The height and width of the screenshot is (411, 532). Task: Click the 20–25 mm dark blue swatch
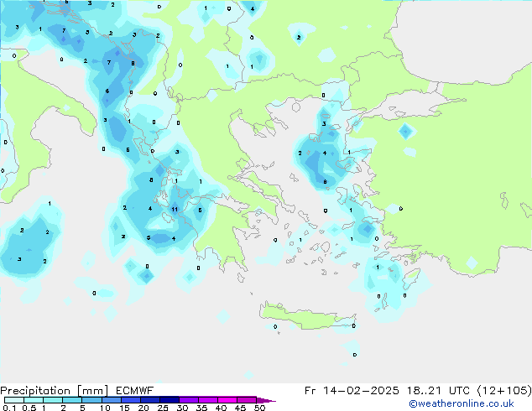[150, 400]
